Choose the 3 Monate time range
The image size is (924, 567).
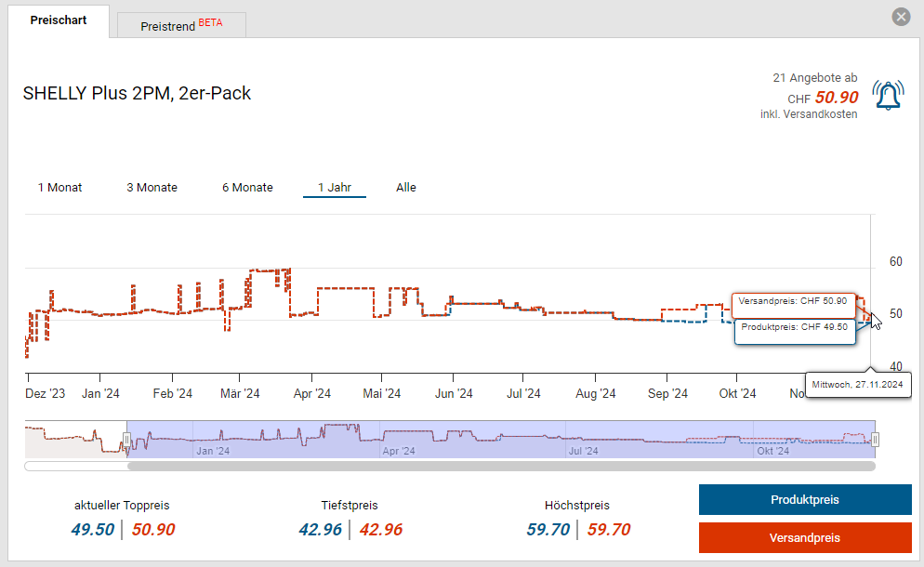(152, 188)
